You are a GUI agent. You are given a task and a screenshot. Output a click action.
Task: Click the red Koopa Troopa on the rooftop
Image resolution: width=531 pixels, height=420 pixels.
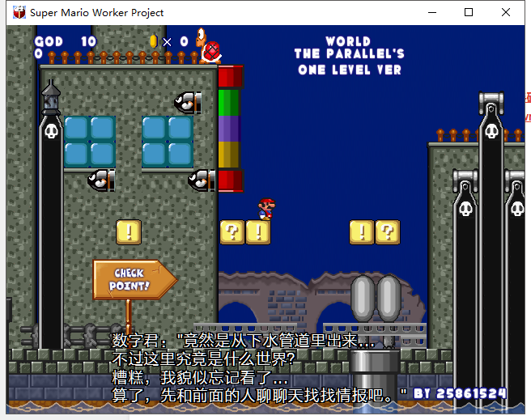(208, 46)
